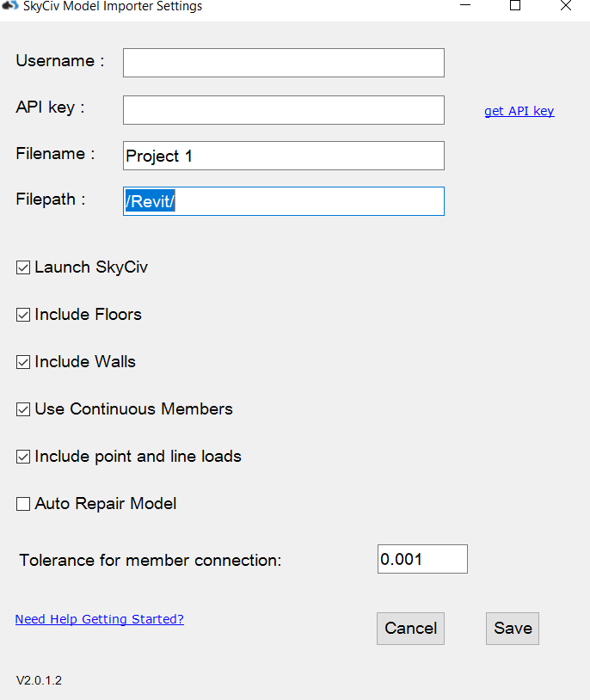590x700 pixels.
Task: Click the Filename field containing Project 1
Action: point(284,156)
